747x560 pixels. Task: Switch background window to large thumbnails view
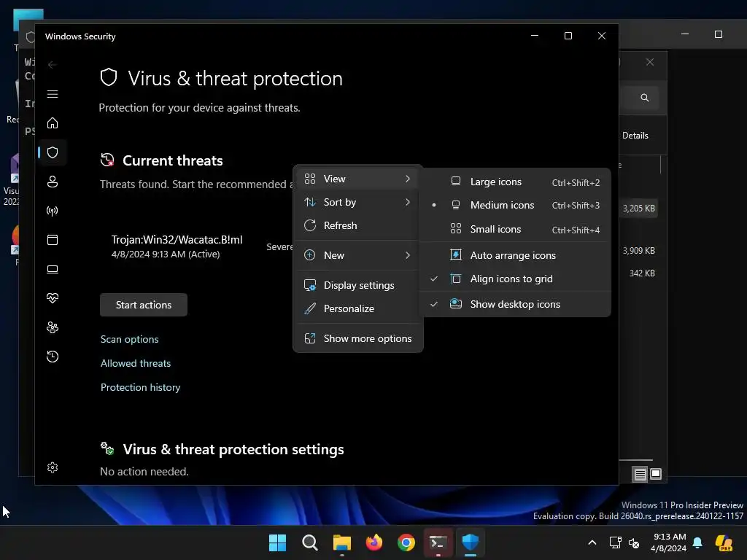(656, 474)
